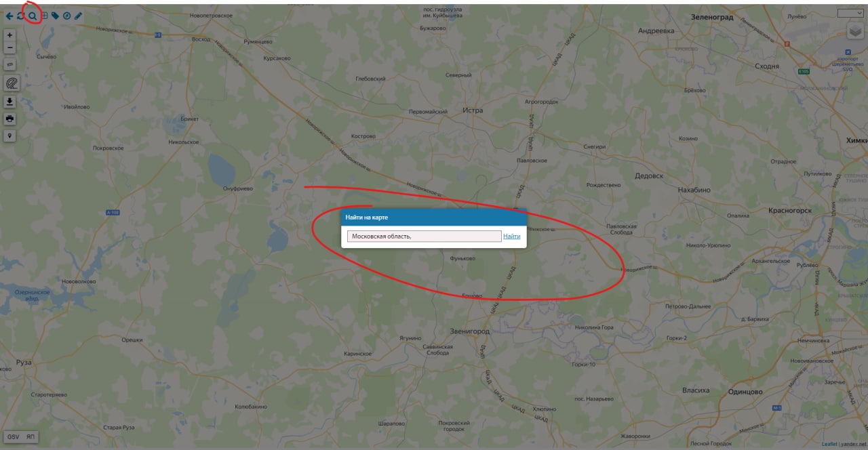Click the back arrow icon
The width and height of the screenshot is (868, 450).
point(9,16)
